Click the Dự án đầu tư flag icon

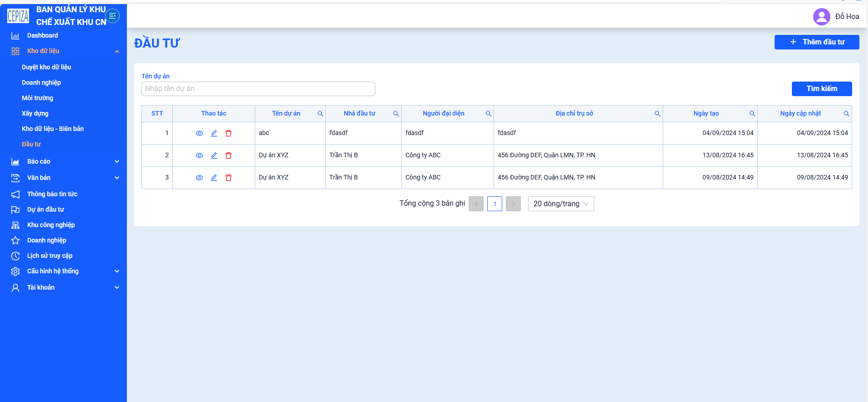point(15,210)
